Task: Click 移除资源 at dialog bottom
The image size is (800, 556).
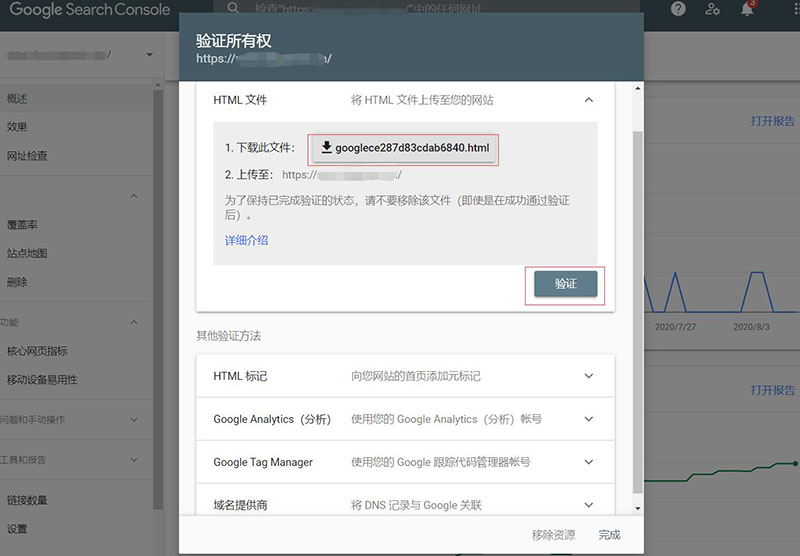Action: [x=553, y=535]
